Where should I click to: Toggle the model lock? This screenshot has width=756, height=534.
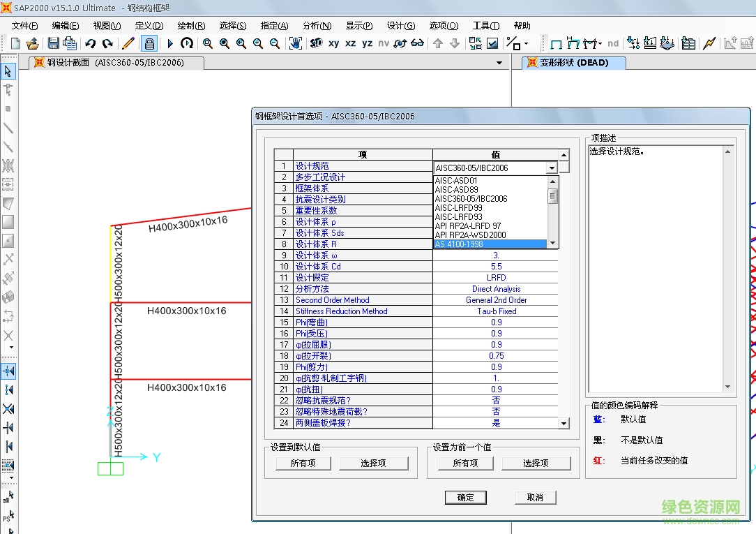click(x=148, y=43)
